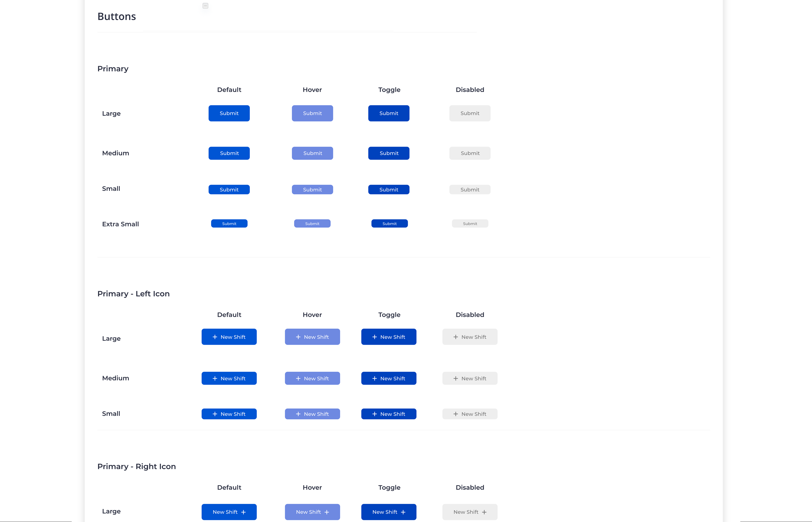Select the Primary Large Toggle Submit button
This screenshot has height=522, width=812.
click(389, 113)
